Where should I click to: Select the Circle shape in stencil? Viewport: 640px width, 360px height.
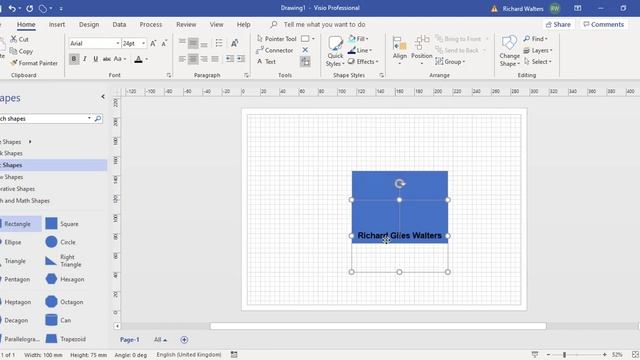coord(60,242)
